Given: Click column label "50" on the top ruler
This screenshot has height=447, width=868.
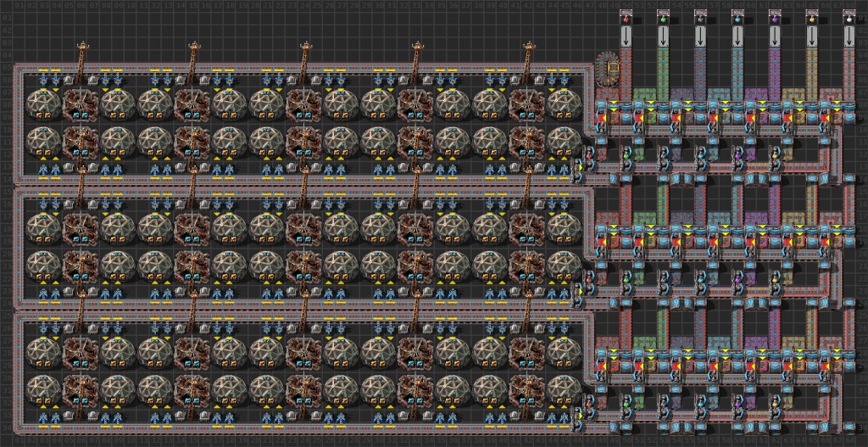Looking at the screenshot, I should tap(626, 4).
